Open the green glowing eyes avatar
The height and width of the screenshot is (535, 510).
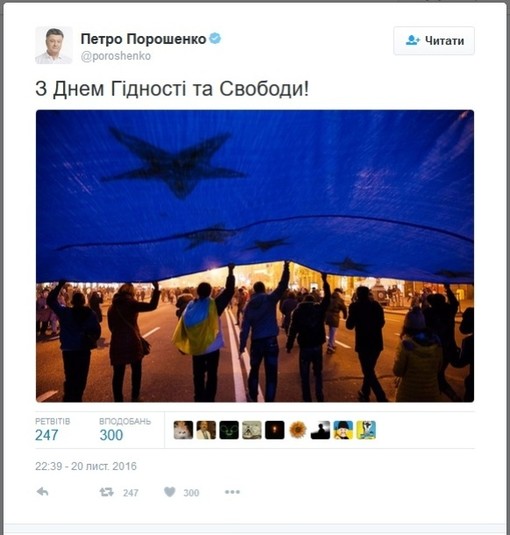pyautogui.click(x=229, y=430)
